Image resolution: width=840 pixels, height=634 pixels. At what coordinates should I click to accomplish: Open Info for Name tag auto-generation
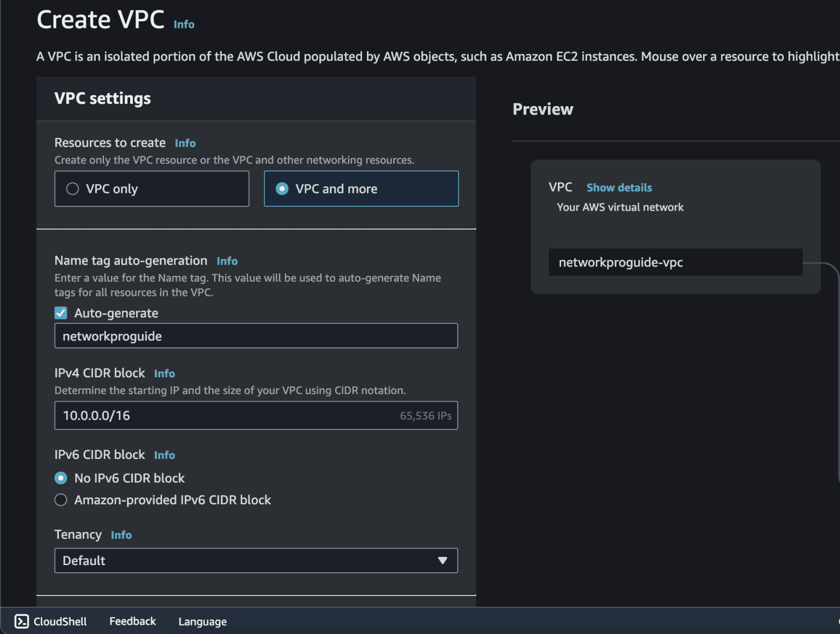tap(227, 261)
